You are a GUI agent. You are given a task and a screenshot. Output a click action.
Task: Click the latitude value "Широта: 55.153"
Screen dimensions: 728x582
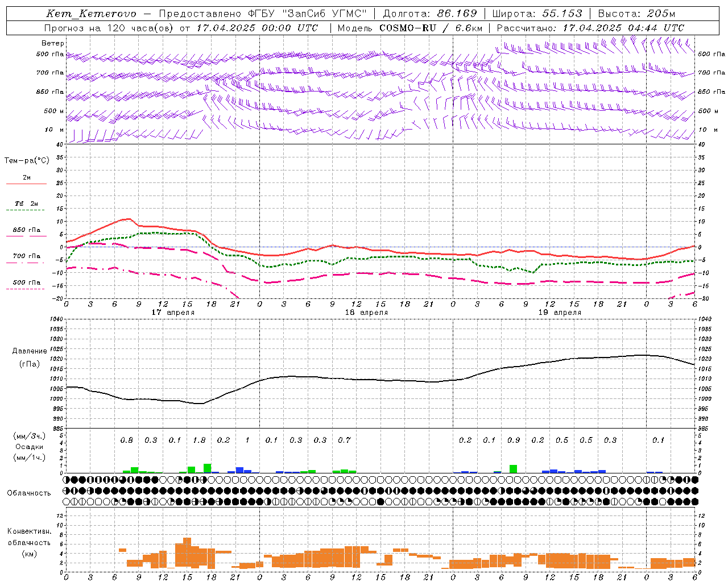[537, 14]
